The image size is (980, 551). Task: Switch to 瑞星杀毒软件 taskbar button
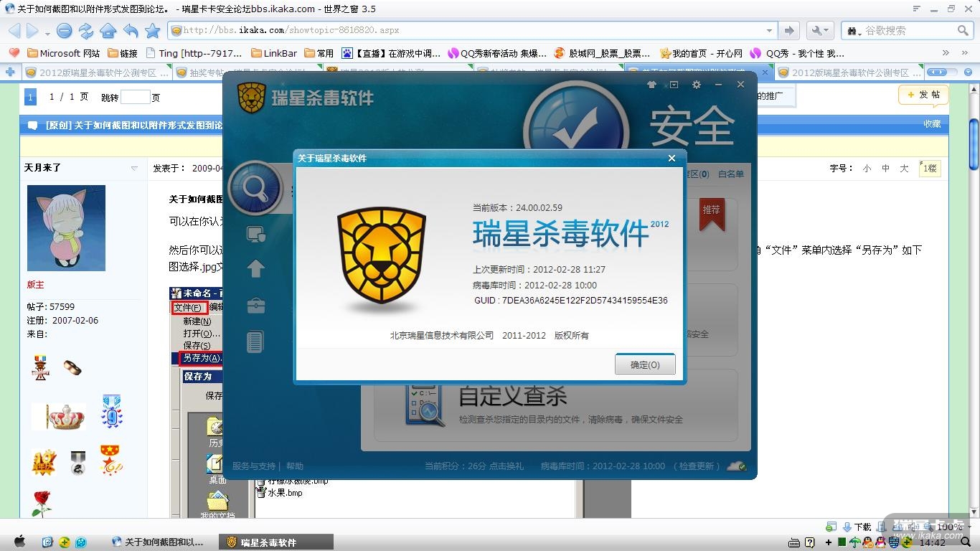click(x=275, y=542)
